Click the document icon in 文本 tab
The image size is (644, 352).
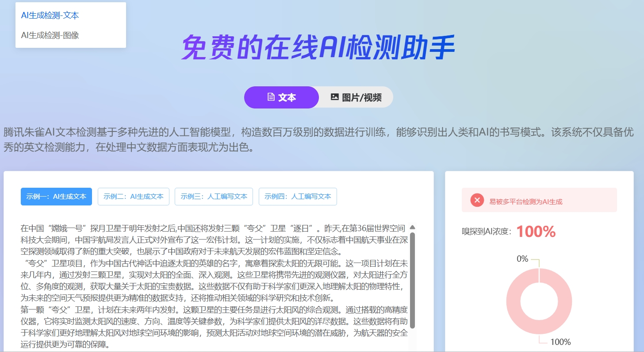click(271, 97)
